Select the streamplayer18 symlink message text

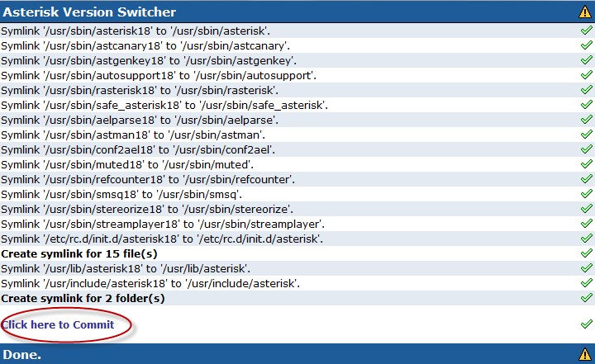pos(163,224)
